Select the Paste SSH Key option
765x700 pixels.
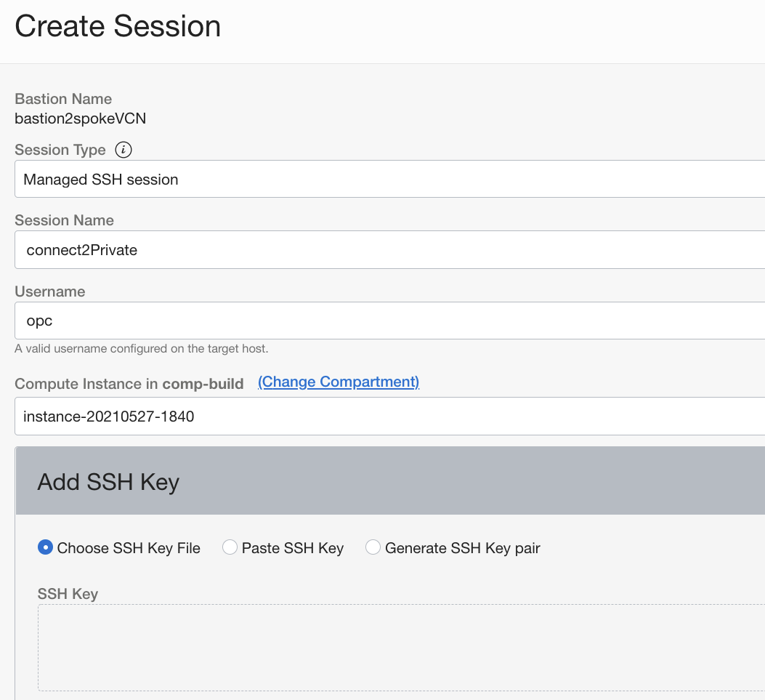coord(230,547)
